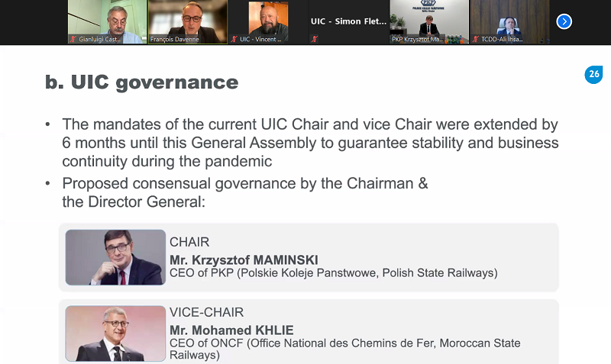Click Mohamed Khlie's portrait on the slide

(x=115, y=333)
